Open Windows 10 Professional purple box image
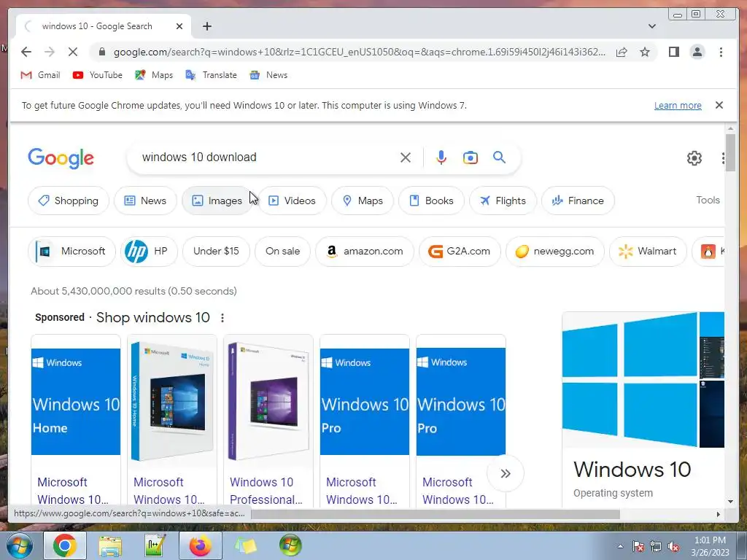Viewport: 747px width, 560px height. [268, 402]
